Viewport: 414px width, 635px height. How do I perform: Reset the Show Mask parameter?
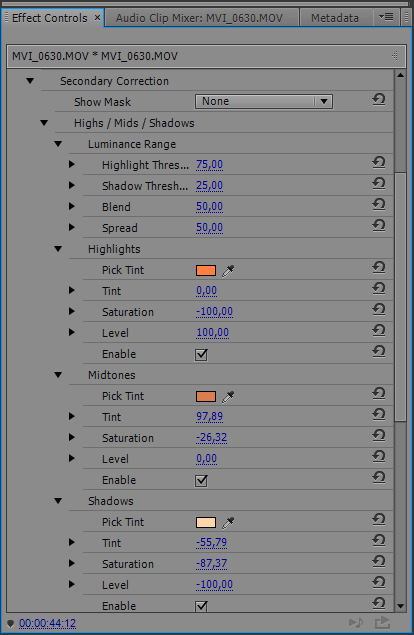[379, 100]
